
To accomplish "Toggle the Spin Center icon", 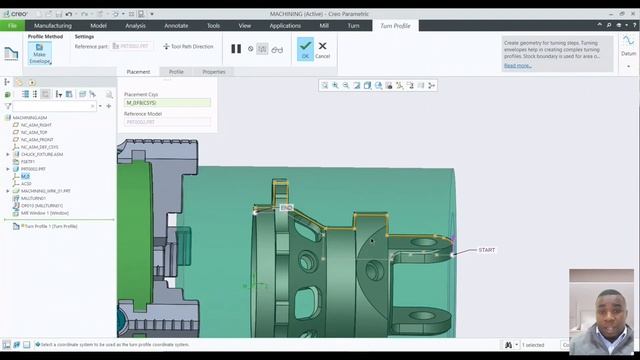I will 431,85.
